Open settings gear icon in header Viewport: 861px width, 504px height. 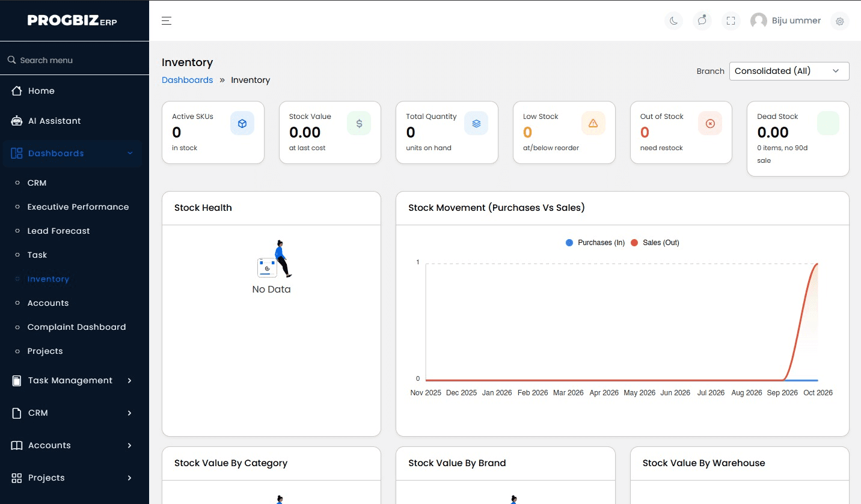pyautogui.click(x=840, y=21)
